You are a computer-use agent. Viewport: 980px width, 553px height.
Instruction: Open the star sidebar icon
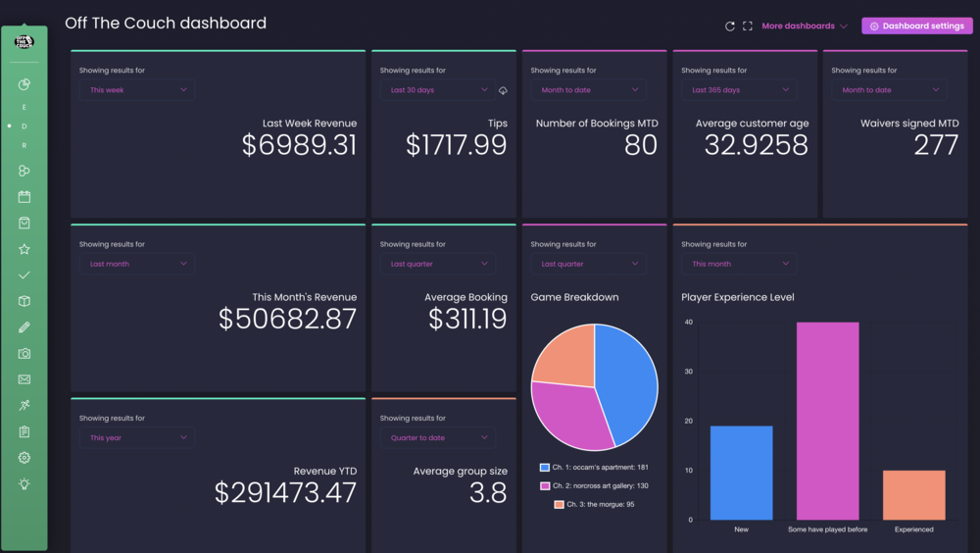pos(24,250)
